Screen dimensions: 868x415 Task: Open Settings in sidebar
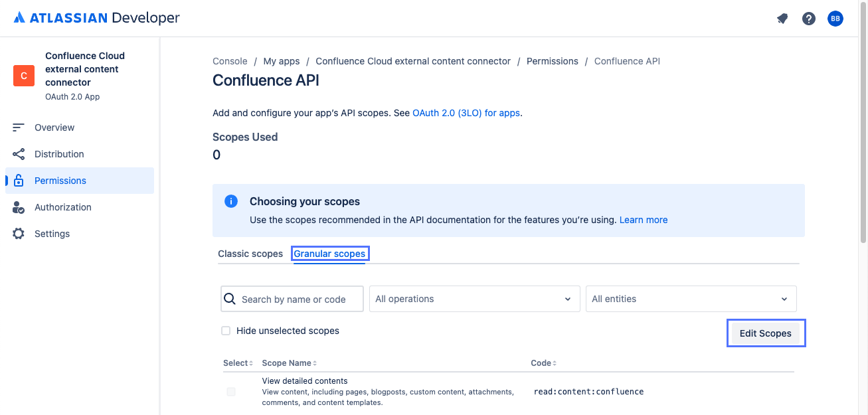80,234
